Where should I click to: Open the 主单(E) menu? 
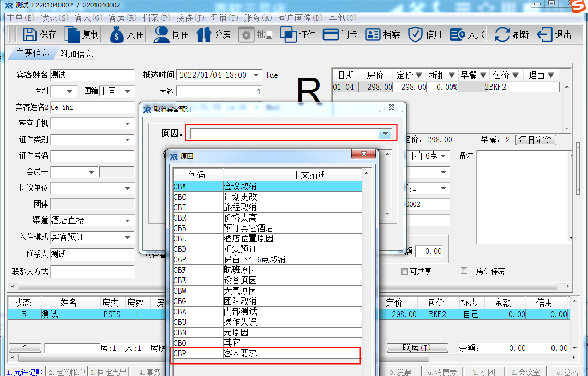click(21, 18)
